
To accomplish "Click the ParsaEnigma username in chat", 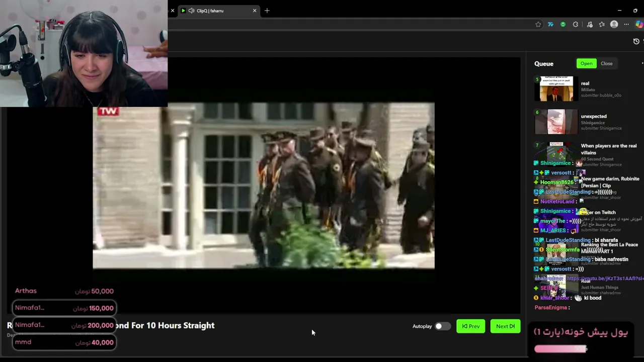I will click(x=551, y=307).
